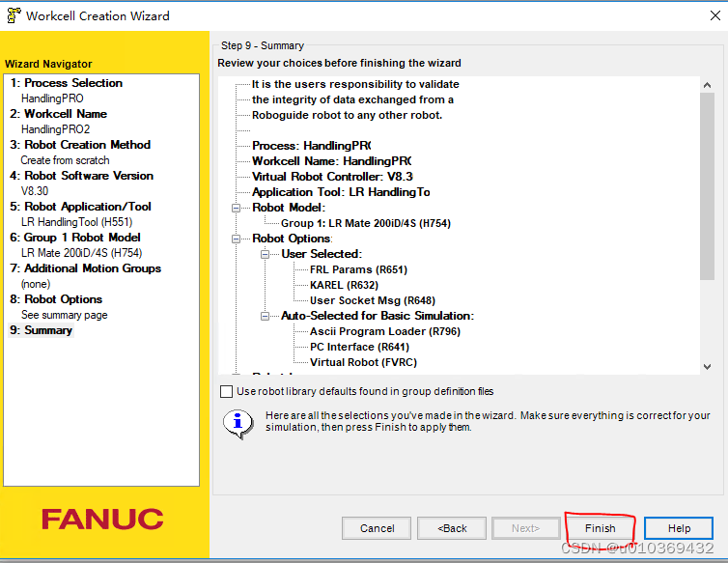This screenshot has height=563, width=728.
Task: Select Ascii Program Loader (R796) row
Action: click(x=385, y=331)
